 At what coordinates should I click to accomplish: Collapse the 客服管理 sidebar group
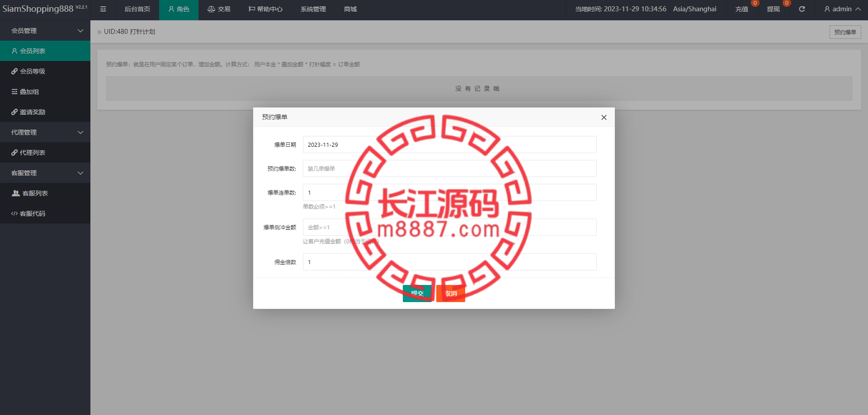tap(45, 173)
